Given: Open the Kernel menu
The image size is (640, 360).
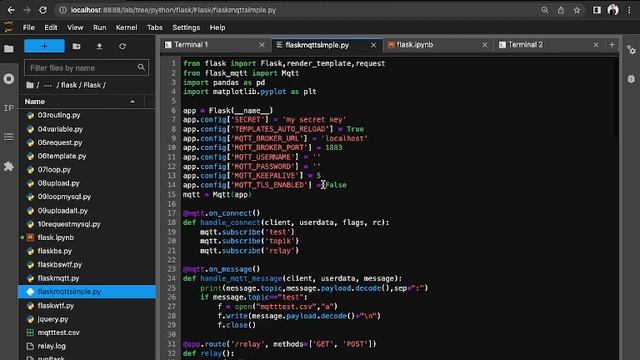Looking at the screenshot, I should (127, 28).
